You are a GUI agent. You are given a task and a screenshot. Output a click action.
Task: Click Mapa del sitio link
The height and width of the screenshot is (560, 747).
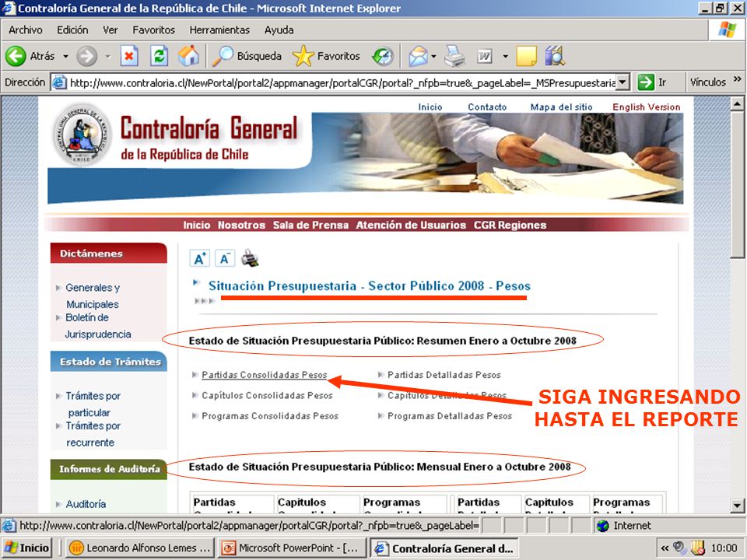tap(561, 107)
